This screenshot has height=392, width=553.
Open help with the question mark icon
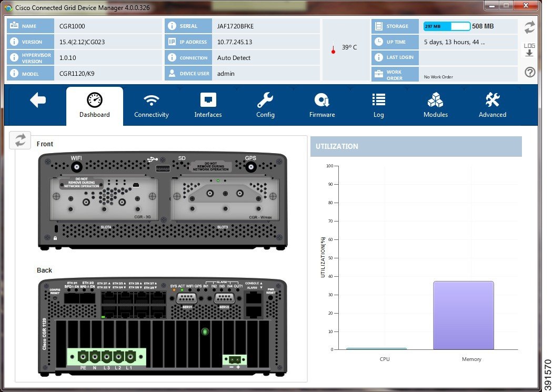click(530, 72)
